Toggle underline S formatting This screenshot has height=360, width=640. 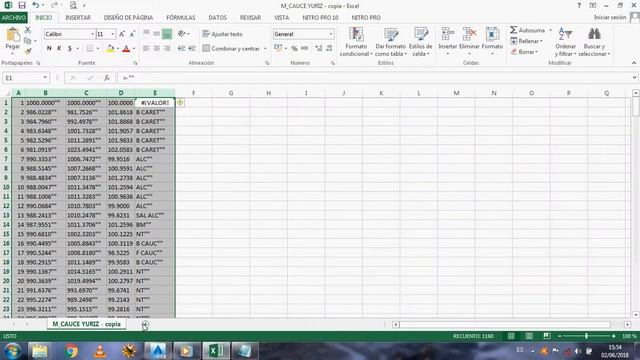tap(70, 49)
